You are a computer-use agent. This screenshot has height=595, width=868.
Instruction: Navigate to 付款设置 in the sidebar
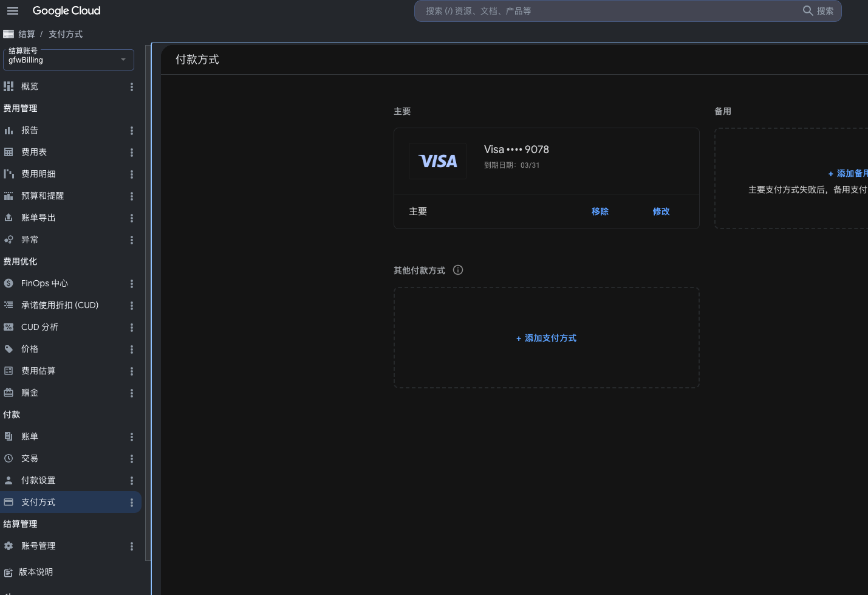coord(38,480)
